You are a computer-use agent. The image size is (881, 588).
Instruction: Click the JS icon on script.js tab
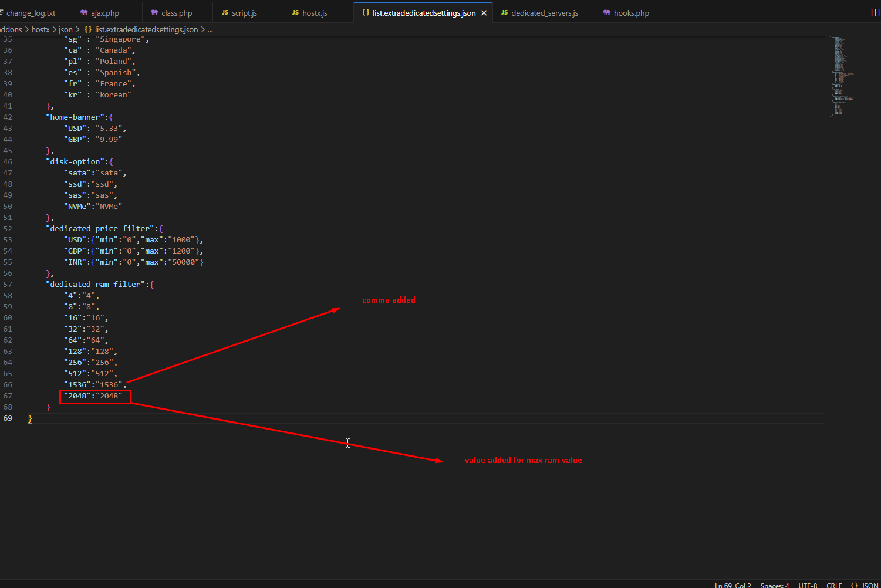225,13
